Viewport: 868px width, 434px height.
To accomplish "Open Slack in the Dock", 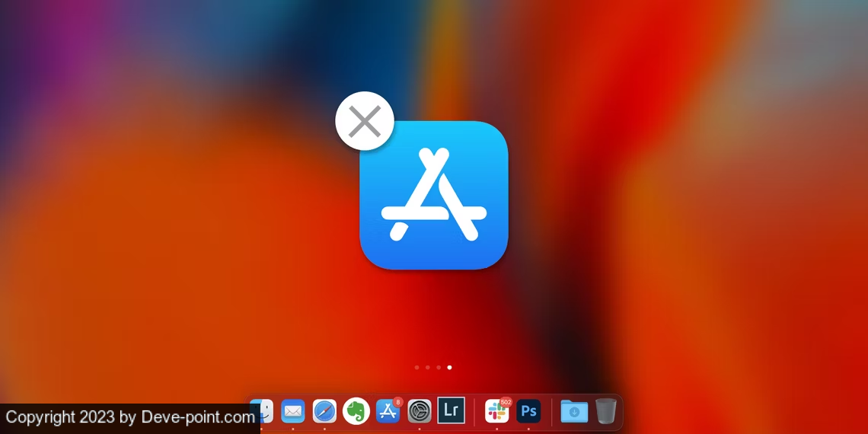I will point(497,411).
